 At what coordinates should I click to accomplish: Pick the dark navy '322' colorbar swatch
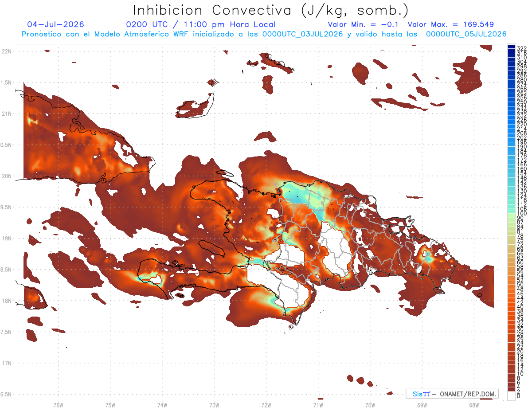tap(512, 47)
